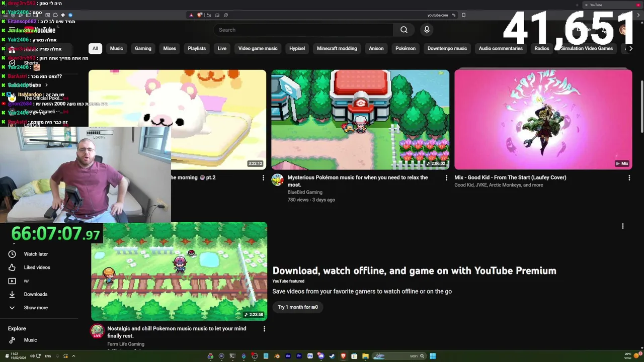Select the Downtempo music chip
The width and height of the screenshot is (644, 362).
[x=447, y=48]
